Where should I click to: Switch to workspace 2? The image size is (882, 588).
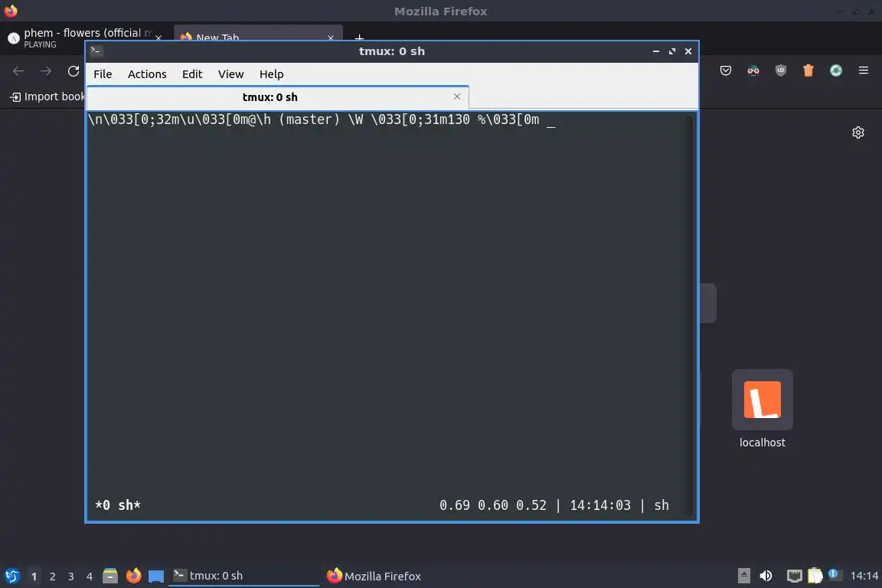pyautogui.click(x=52, y=577)
